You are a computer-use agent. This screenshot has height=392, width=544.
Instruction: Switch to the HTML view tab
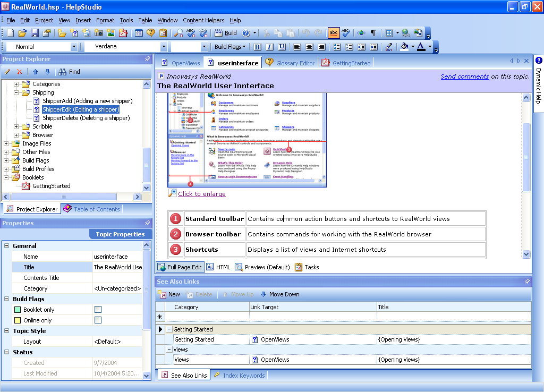click(218, 267)
